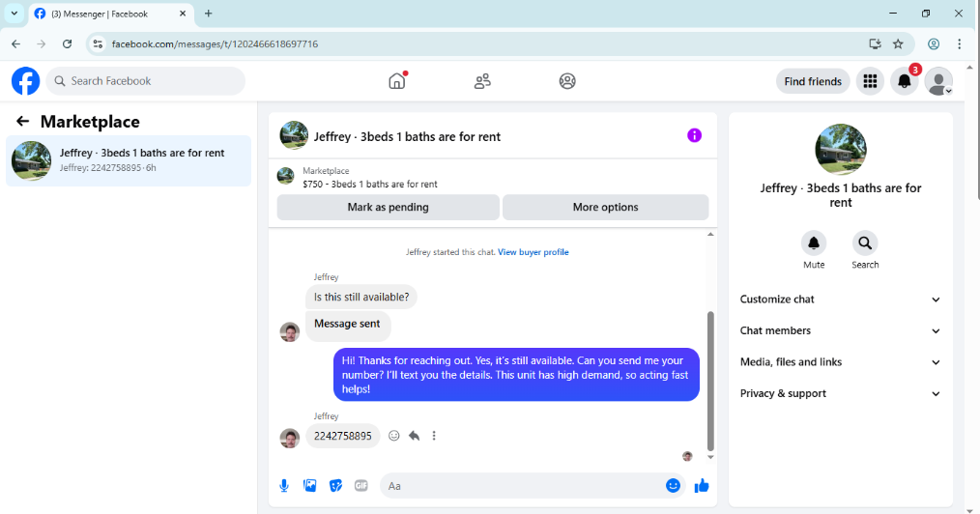
Task: Click the conversation header listing thumbnail
Action: coord(294,135)
